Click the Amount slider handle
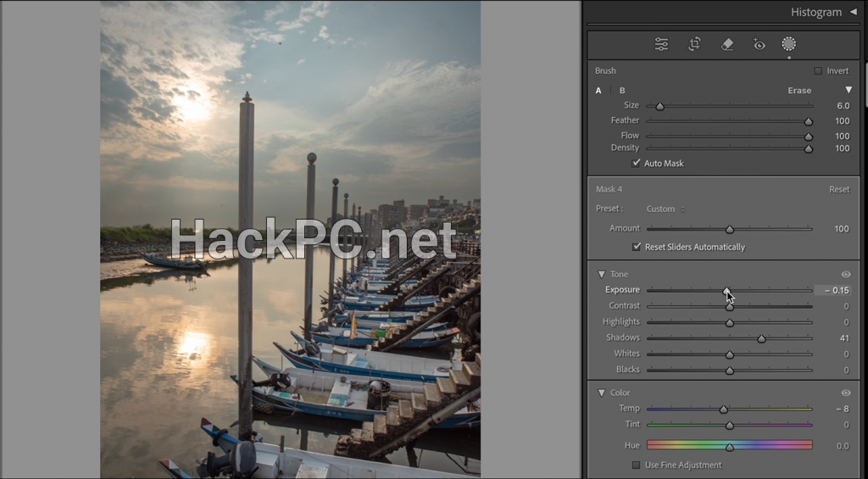 [x=730, y=229]
